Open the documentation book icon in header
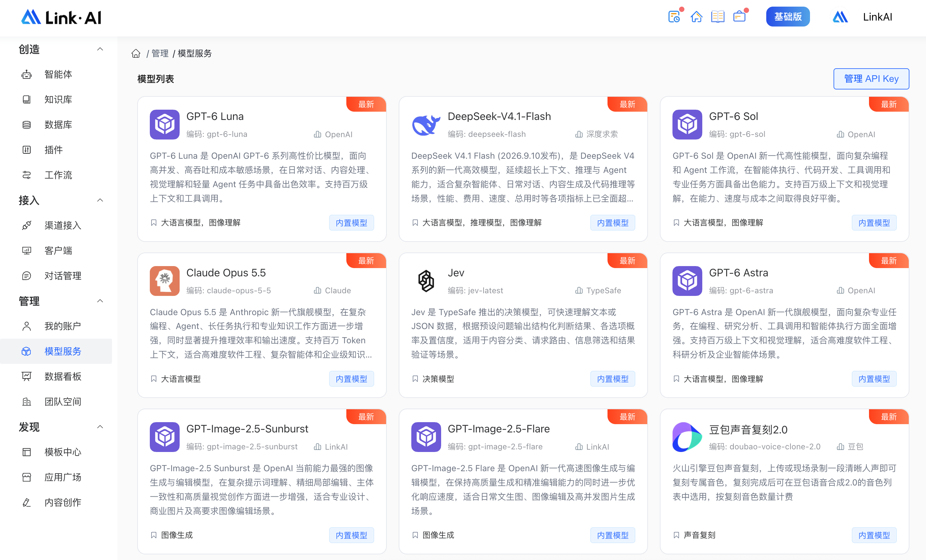Viewport: 926px width, 560px height. (718, 17)
